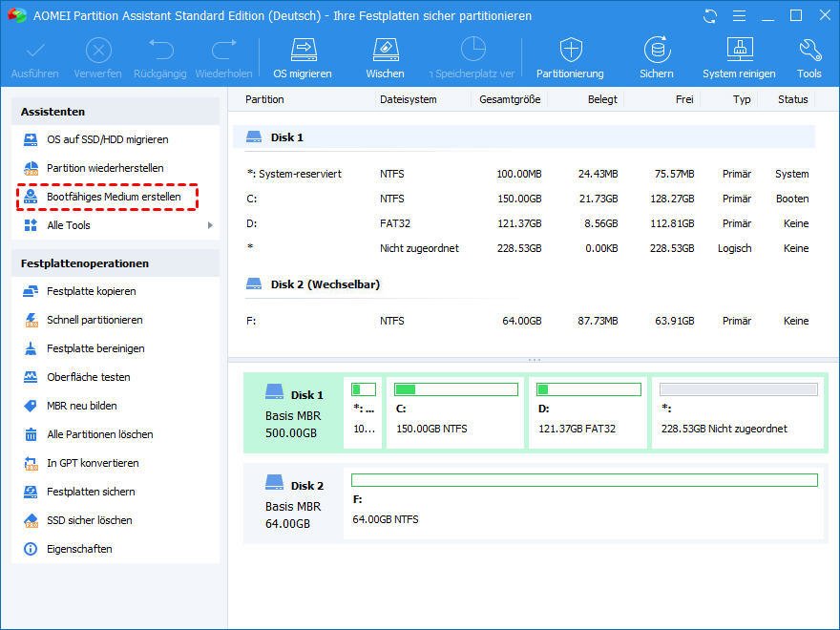The image size is (840, 630).
Task: Sort by the Partition column header
Action: [x=264, y=99]
